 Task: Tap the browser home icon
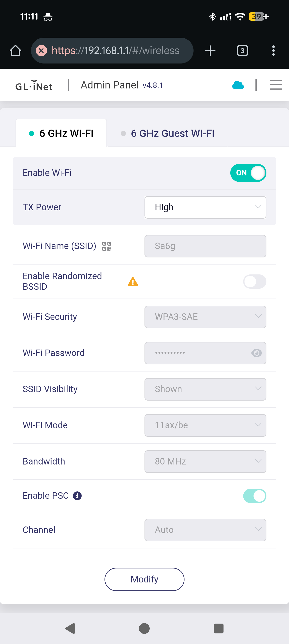tap(15, 51)
